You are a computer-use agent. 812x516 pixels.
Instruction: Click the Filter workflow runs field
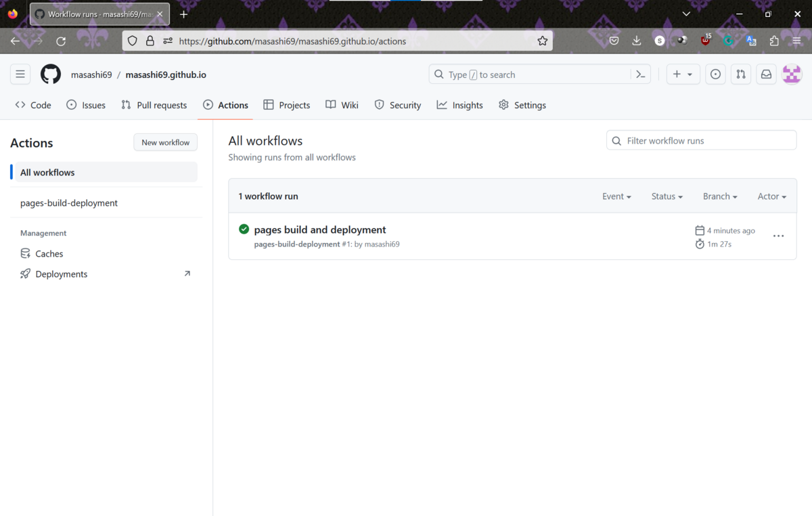[x=701, y=140]
